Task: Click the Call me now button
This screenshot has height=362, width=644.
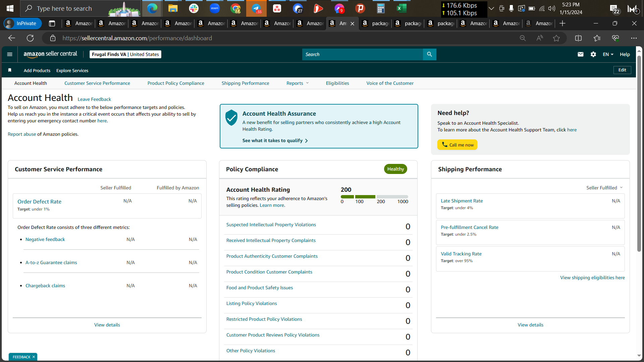Action: [x=457, y=145]
